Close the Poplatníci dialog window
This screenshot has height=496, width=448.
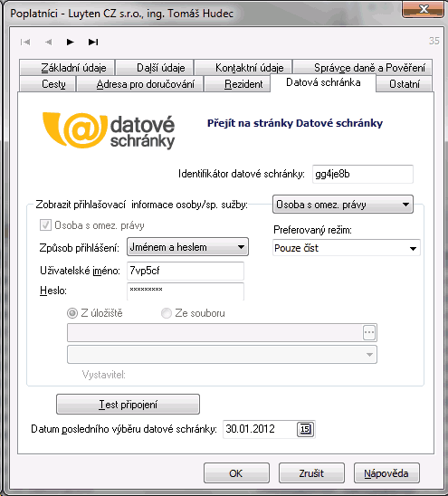424,9
